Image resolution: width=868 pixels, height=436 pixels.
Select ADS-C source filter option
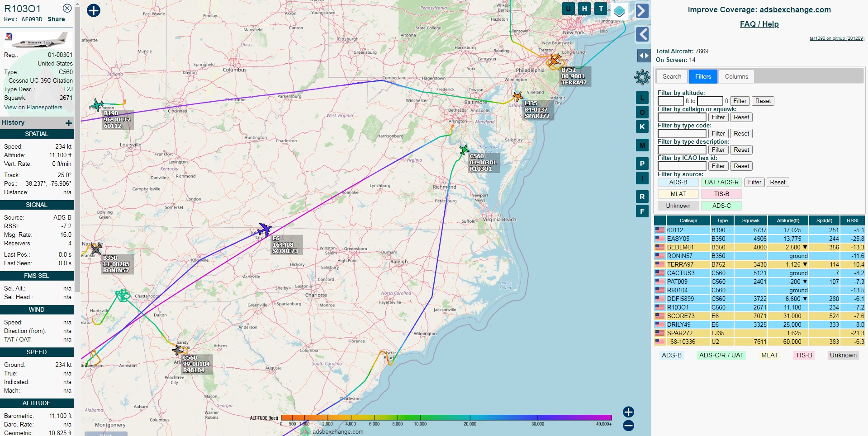pyautogui.click(x=721, y=206)
